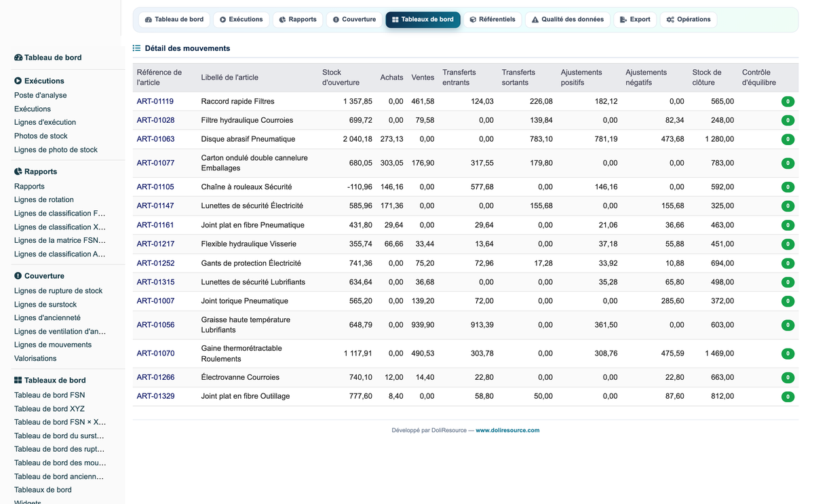Open Lignes de photo de stock
Screen dimensions: 814x504
point(56,150)
